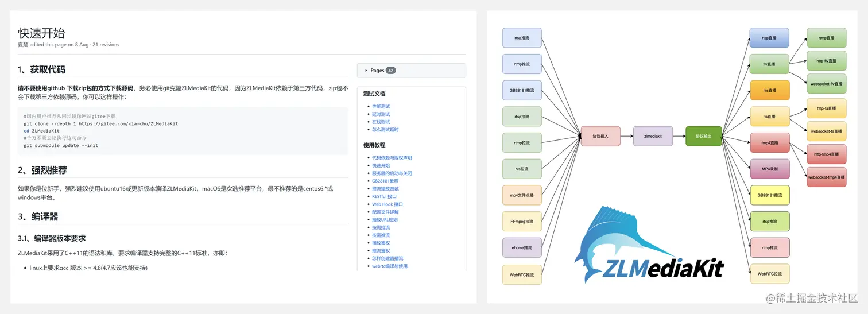This screenshot has width=868, height=314.
Task: Click the 3、编译器 heading
Action: (x=38, y=216)
